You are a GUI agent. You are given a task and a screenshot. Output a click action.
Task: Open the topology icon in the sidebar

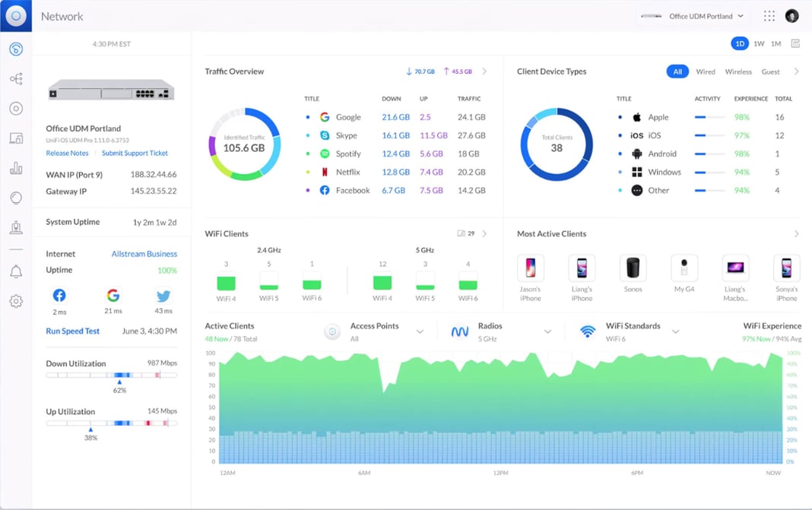pyautogui.click(x=16, y=79)
